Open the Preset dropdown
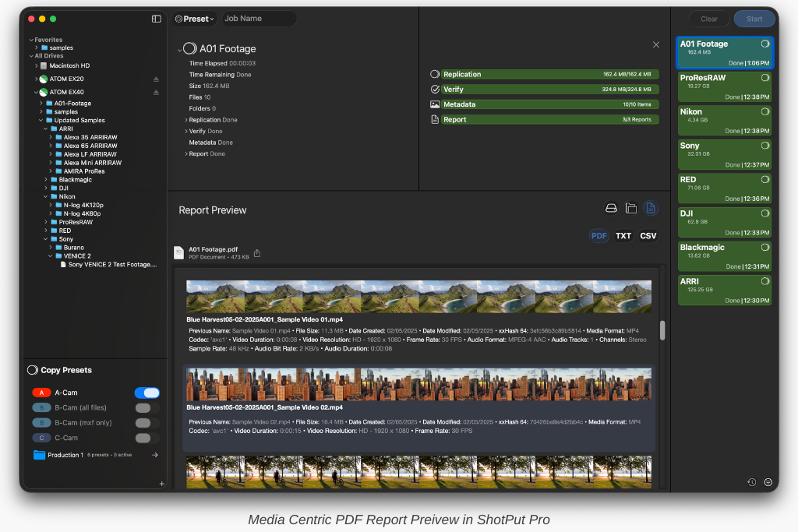 pos(195,19)
